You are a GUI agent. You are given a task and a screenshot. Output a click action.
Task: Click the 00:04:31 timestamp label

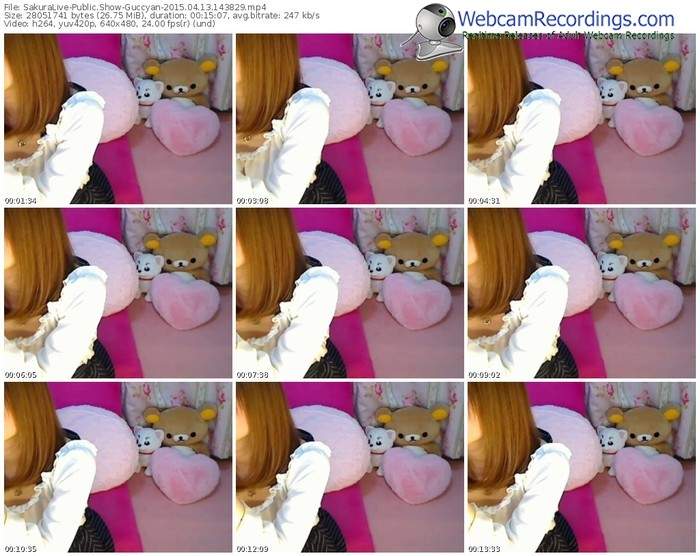pos(483,200)
